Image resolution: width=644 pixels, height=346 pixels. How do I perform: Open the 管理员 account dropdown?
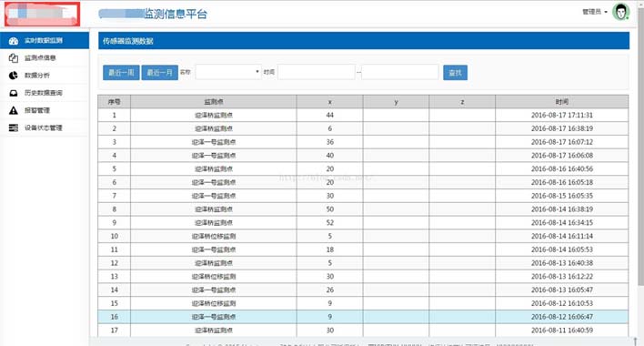pos(595,12)
